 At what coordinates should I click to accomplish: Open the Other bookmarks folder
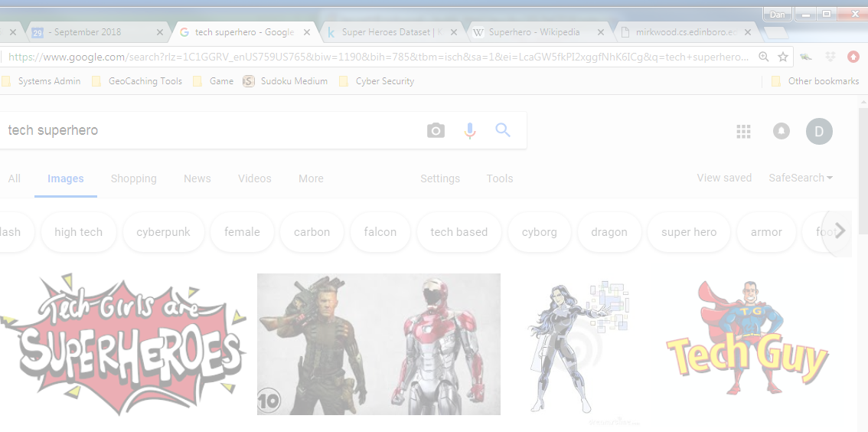pos(815,81)
